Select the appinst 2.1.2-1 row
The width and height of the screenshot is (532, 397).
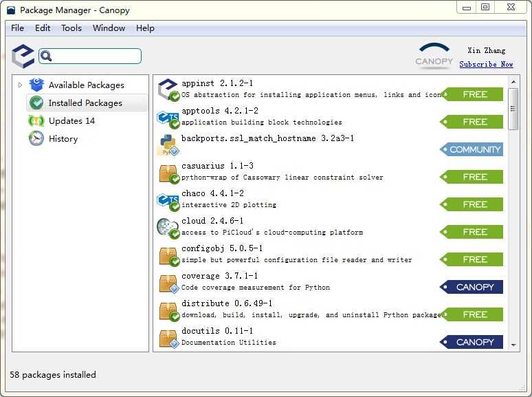(331, 89)
